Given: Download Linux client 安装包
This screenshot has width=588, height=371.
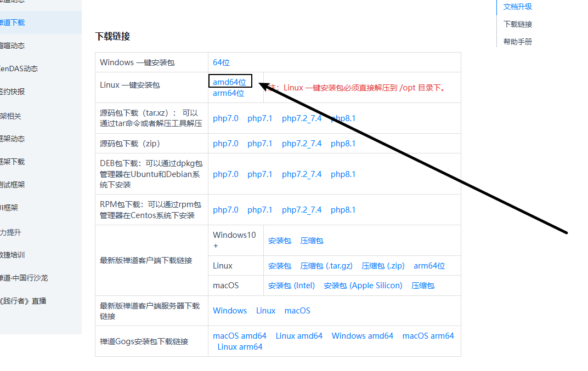Looking at the screenshot, I should (x=280, y=266).
